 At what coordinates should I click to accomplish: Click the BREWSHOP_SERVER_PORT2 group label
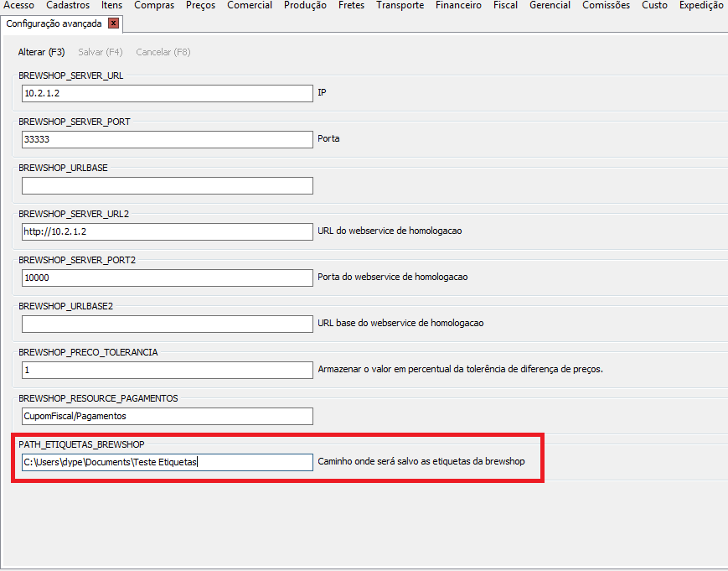pos(77,260)
